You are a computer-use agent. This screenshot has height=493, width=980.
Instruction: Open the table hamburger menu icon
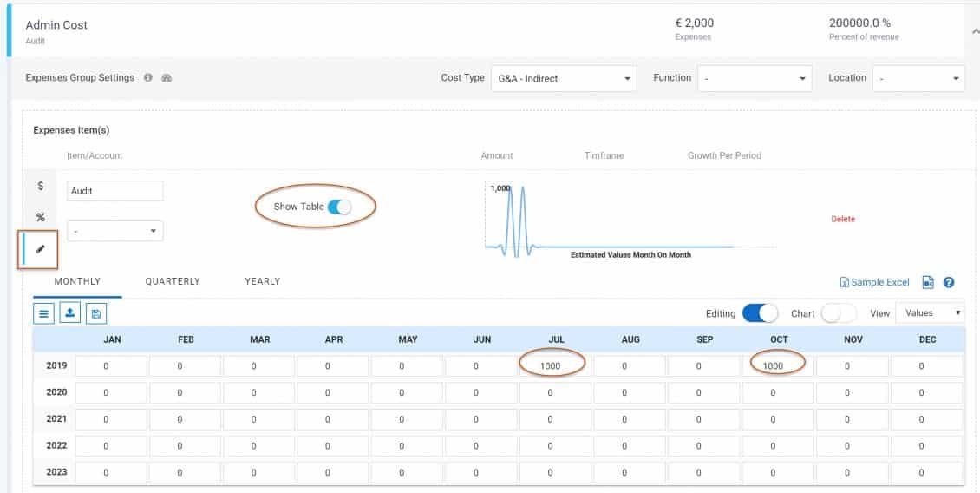click(x=43, y=313)
